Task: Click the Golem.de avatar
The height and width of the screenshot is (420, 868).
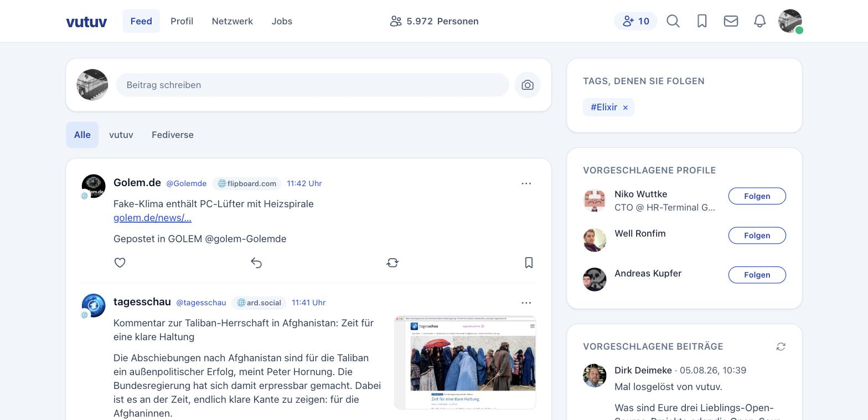Action: 94,187
